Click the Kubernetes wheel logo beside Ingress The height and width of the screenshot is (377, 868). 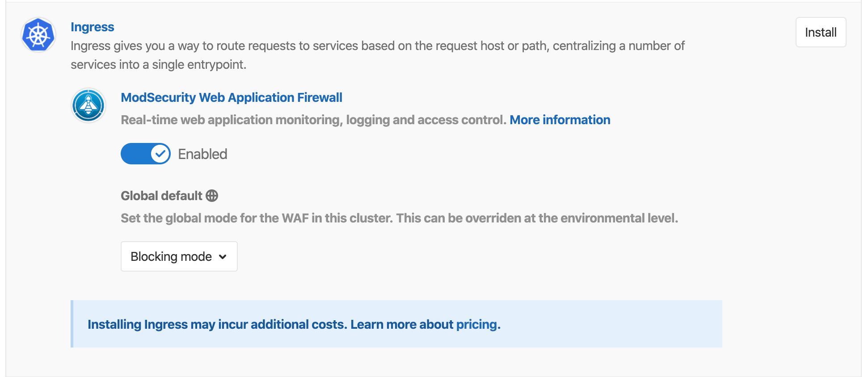click(38, 35)
